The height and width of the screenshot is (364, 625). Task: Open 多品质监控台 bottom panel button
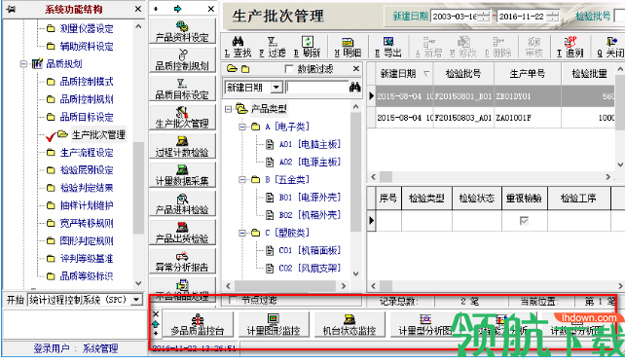(x=198, y=324)
